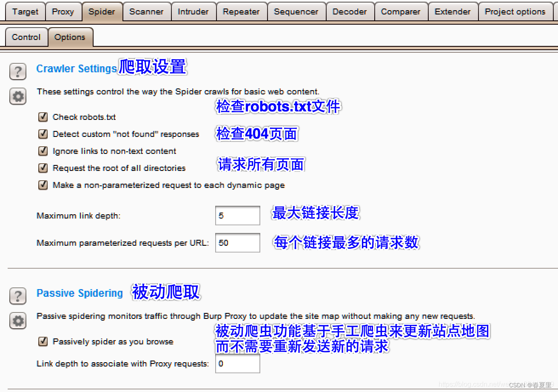Click the passive spidering monitors traffic description
This screenshot has height=392, width=558.
tap(256, 316)
